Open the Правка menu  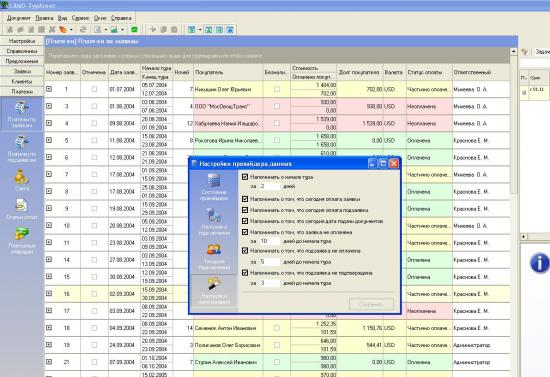[x=44, y=18]
